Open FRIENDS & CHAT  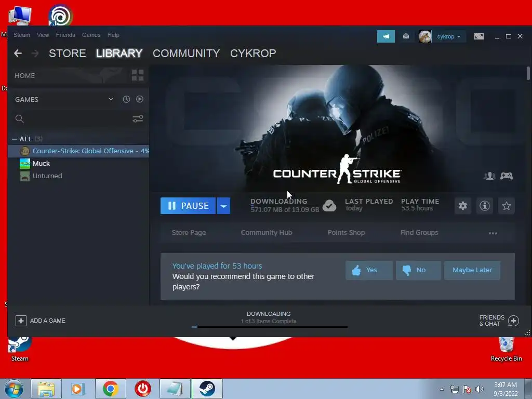tap(491, 320)
